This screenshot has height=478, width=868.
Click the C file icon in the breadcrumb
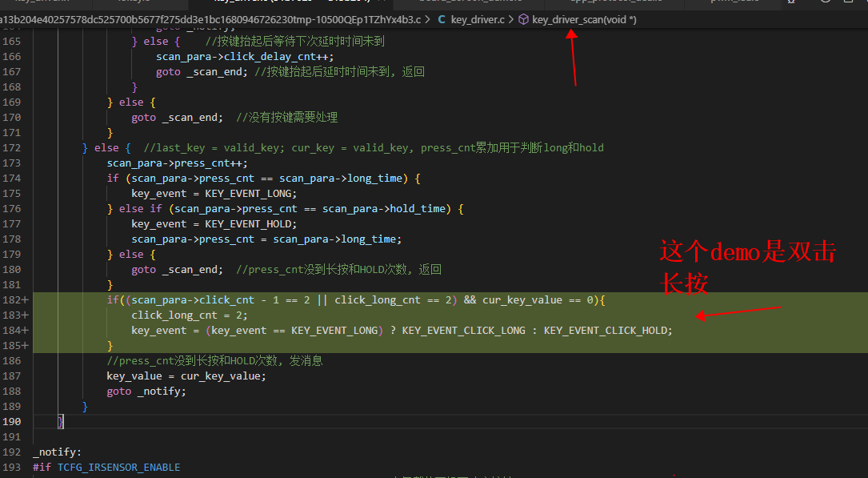[442, 19]
